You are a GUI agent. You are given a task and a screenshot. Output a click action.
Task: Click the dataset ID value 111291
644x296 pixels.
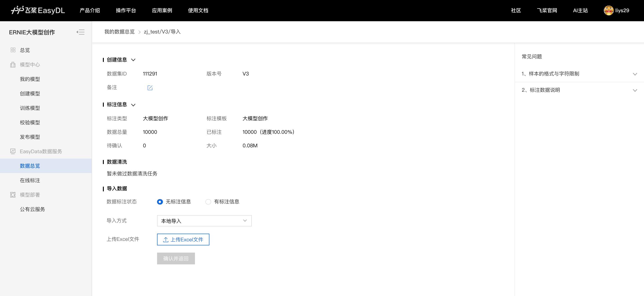[x=150, y=74]
